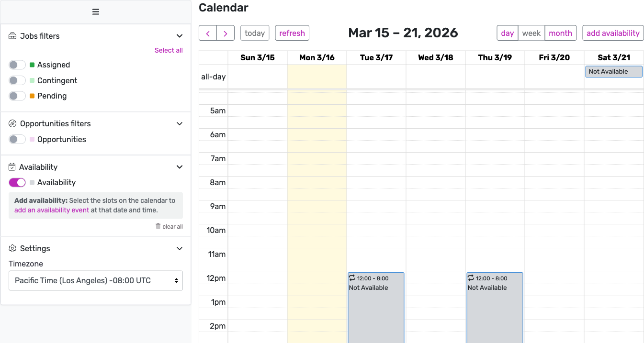
Task: Click the clear all trash icon
Action: (158, 226)
